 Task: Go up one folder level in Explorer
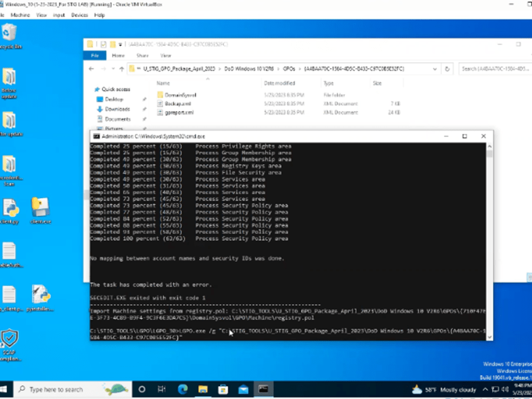pos(121,69)
